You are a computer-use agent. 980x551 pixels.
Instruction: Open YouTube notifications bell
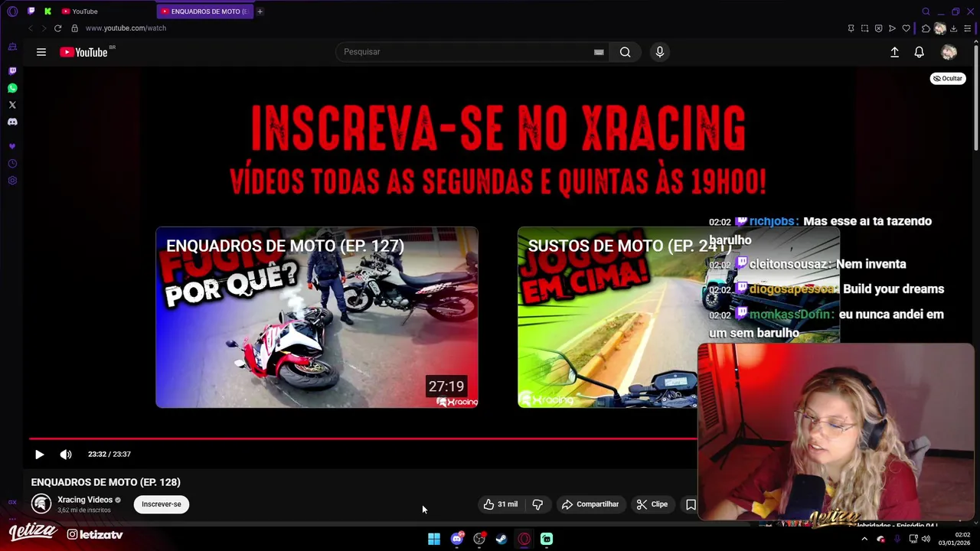pos(920,52)
